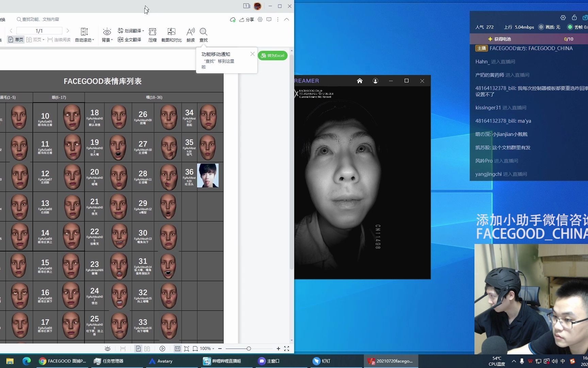This screenshot has height=368, width=588.
Task: Click the 眼(6-17) column header
Action: click(x=59, y=97)
